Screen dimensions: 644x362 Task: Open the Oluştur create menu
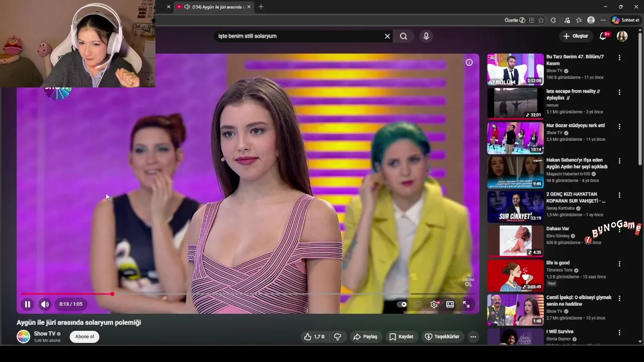576,36
